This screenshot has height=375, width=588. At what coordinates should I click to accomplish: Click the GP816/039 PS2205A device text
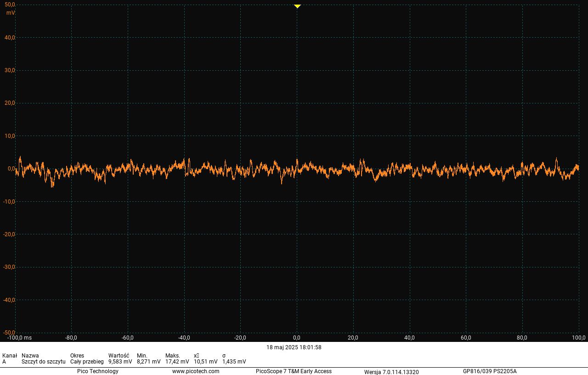(490, 371)
